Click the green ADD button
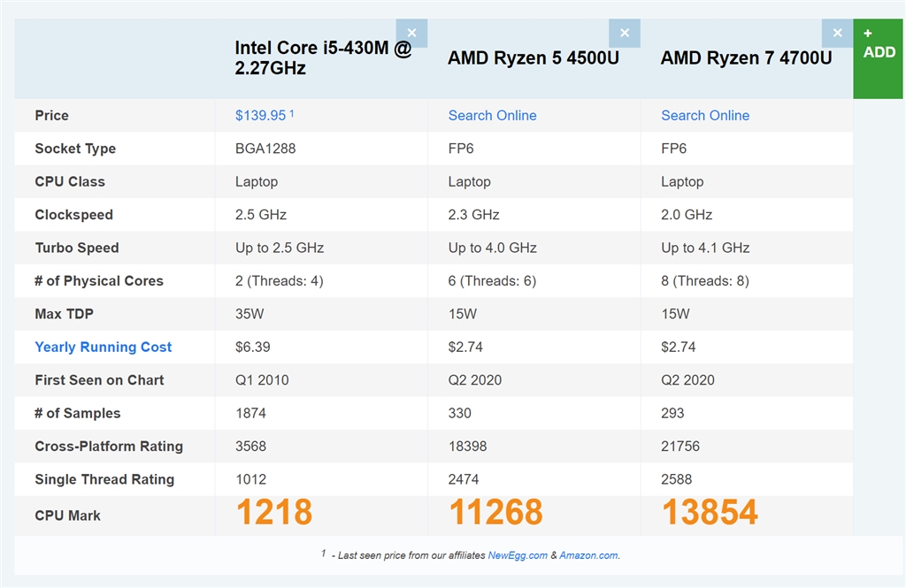The image size is (906, 588). coord(879,58)
